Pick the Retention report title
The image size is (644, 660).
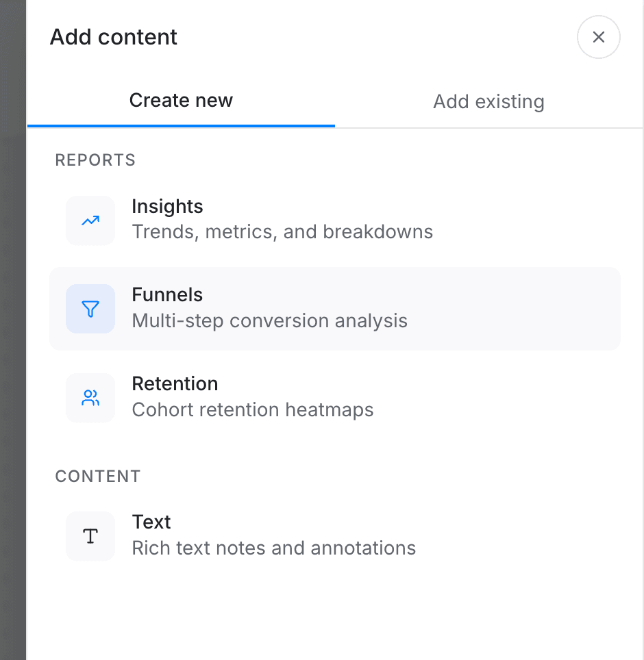point(175,383)
